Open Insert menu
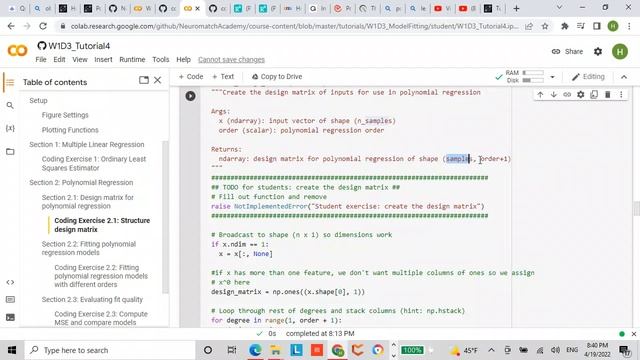Screen dimensions: 640x360 pos(103,60)
